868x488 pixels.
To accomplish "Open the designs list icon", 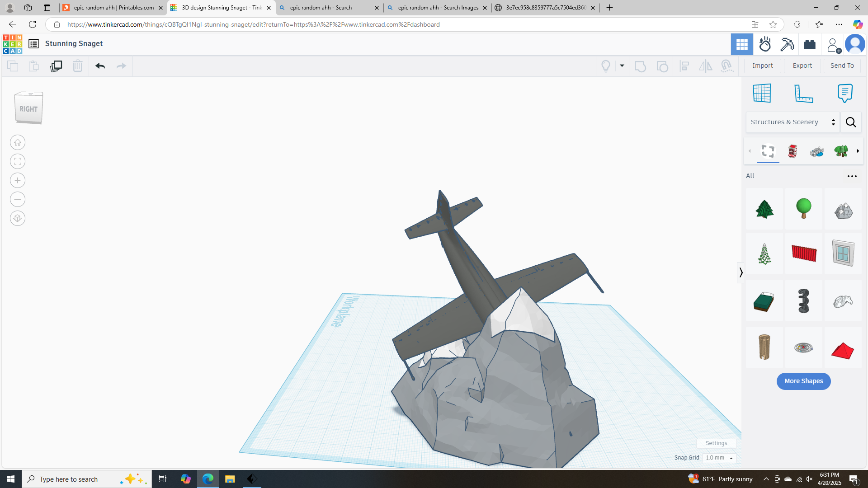I will (33, 44).
